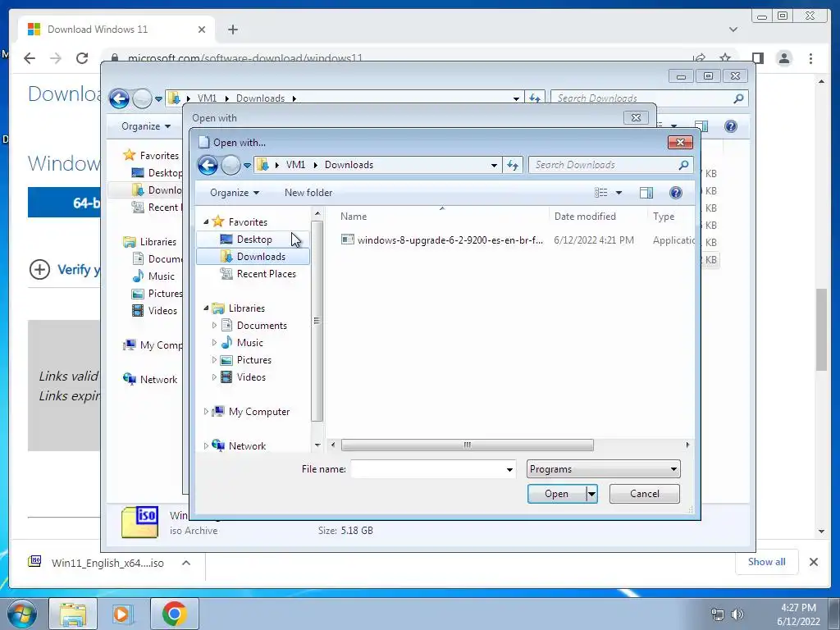
Task: Open the Organize menu in Open with dialog
Action: tap(235, 193)
